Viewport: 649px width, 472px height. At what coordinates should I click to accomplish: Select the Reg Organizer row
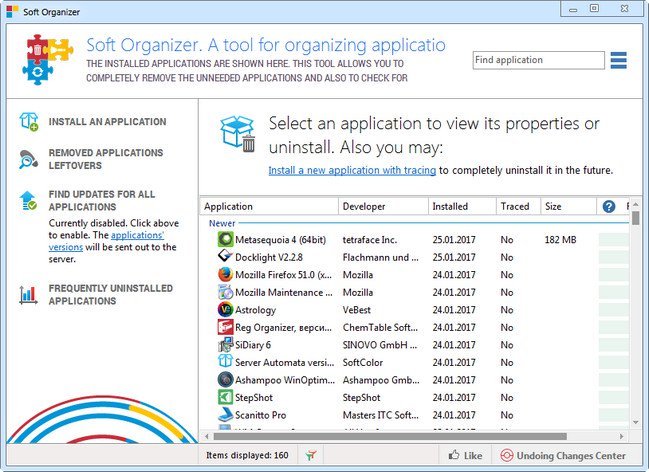[415, 327]
